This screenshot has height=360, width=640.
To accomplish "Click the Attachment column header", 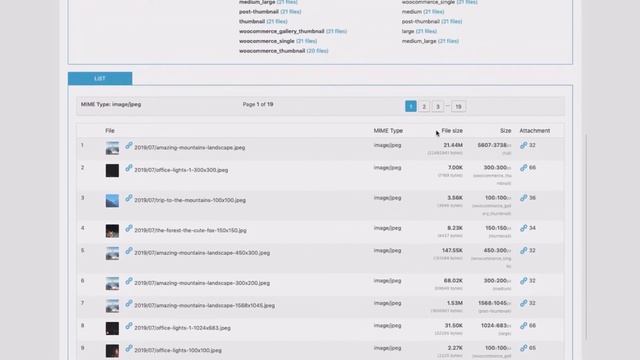I will pos(535,131).
